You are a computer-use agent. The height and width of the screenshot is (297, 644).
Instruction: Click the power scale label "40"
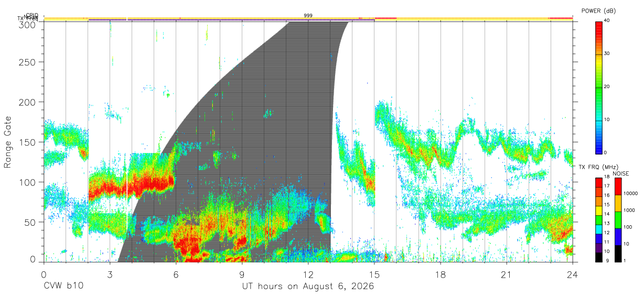(607, 21)
